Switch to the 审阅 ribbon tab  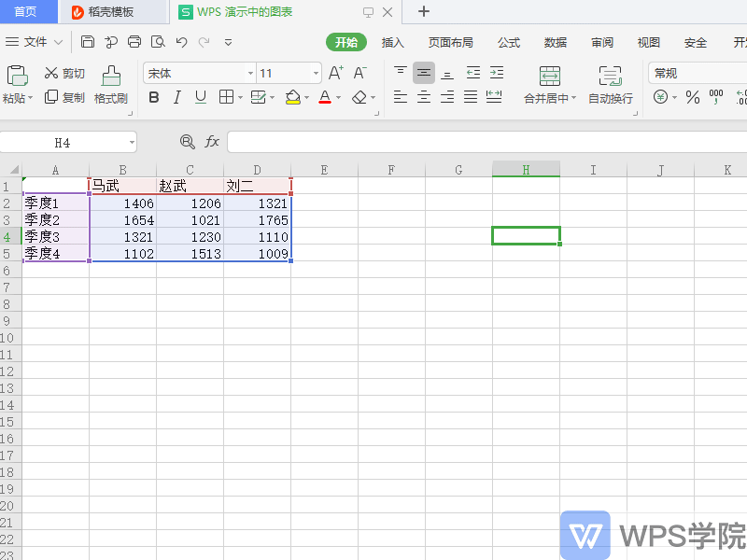pos(602,42)
